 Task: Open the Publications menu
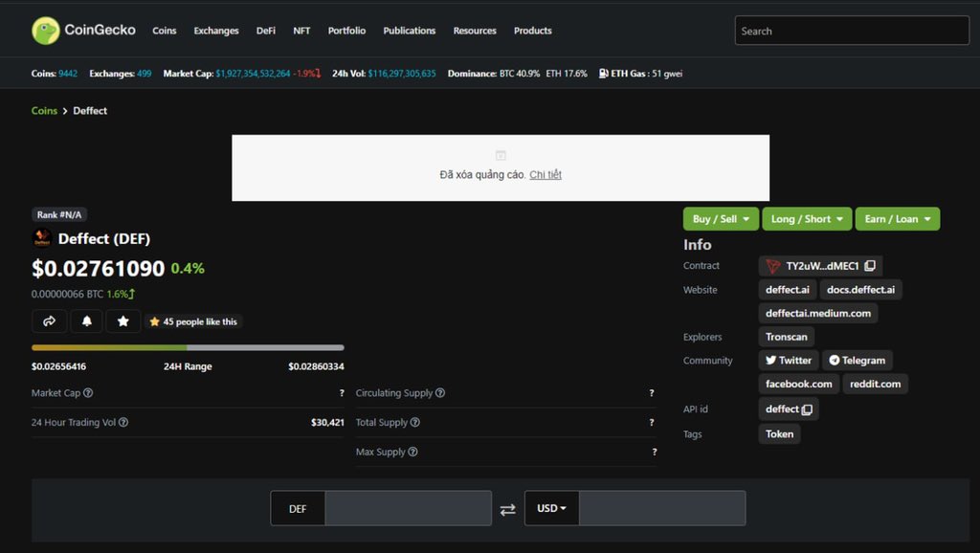(410, 31)
